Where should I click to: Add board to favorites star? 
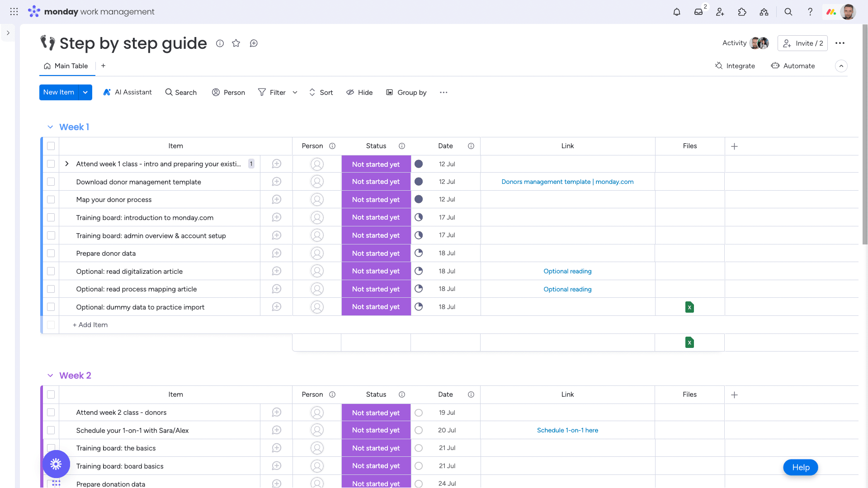236,43
